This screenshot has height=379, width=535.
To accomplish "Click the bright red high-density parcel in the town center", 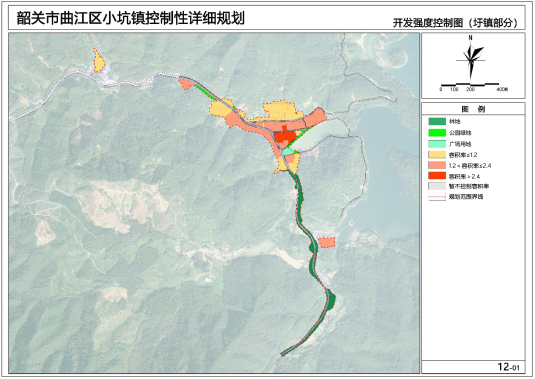I will 285,137.
